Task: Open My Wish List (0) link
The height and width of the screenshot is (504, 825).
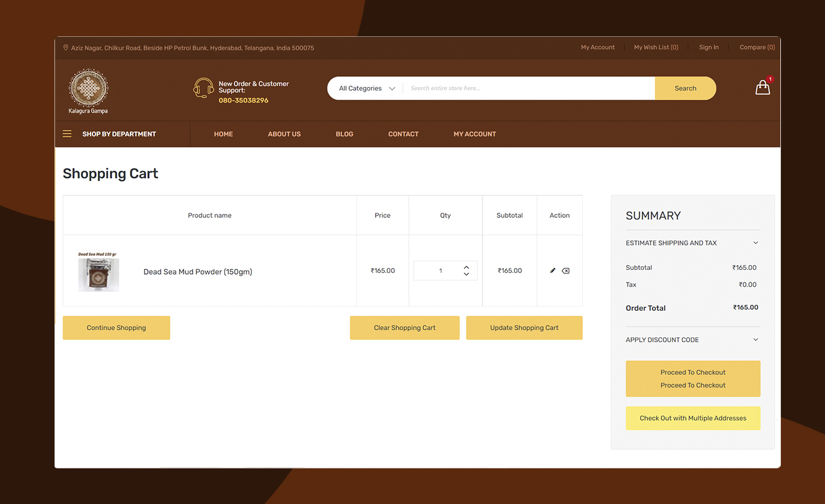Action: click(656, 47)
